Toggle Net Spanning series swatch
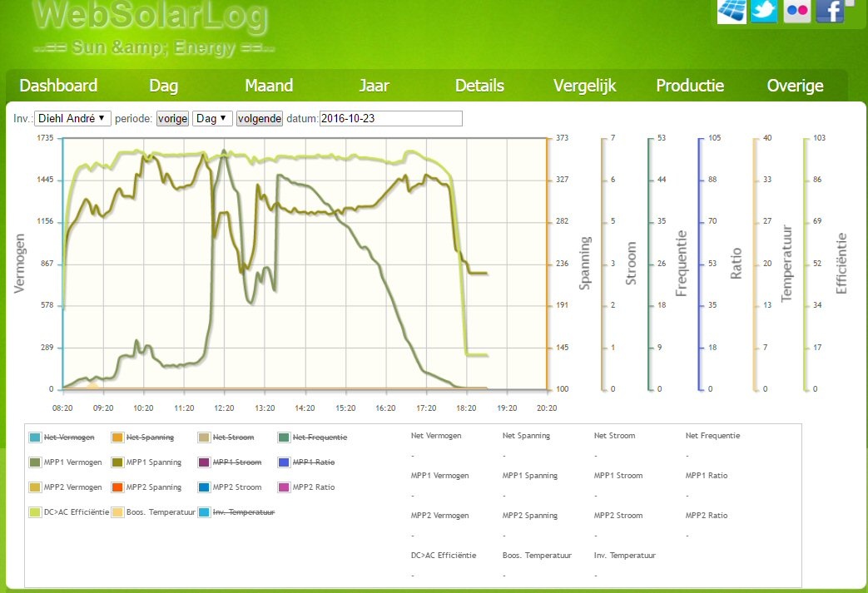The width and height of the screenshot is (868, 593). 117,437
